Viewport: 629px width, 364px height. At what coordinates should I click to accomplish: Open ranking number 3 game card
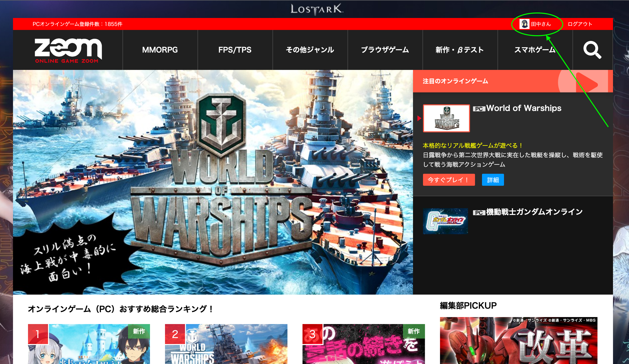click(364, 344)
